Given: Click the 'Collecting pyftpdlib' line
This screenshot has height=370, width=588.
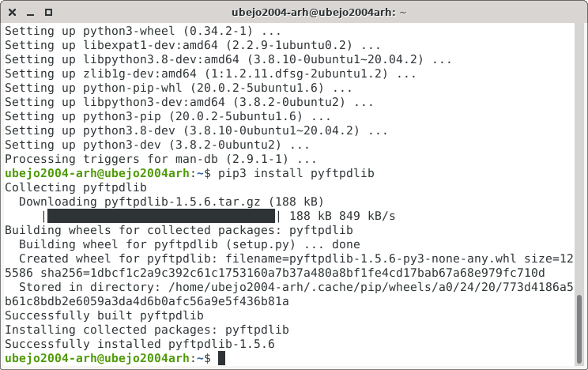Looking at the screenshot, I should pos(76,187).
